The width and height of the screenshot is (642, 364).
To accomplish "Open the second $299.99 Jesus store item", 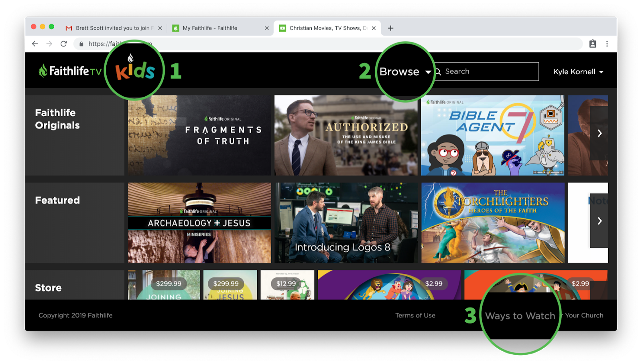I will tap(230, 285).
